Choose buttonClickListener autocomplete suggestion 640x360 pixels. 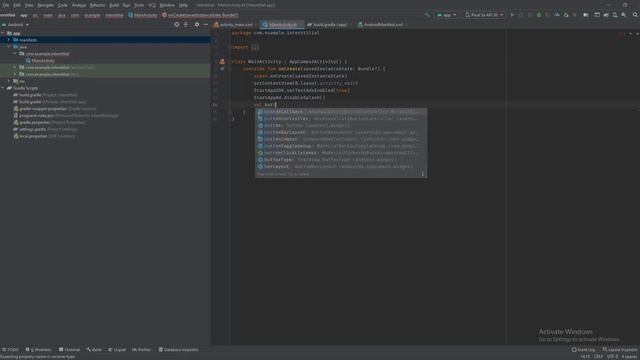tap(341, 153)
